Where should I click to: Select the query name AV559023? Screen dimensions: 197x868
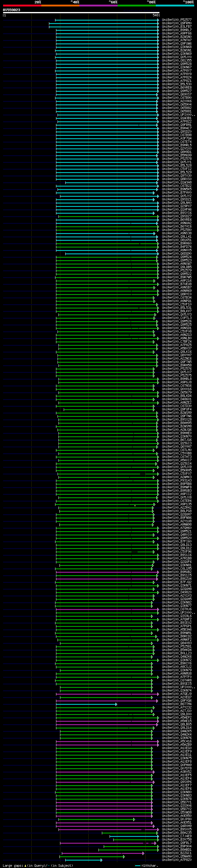[x=11, y=10]
